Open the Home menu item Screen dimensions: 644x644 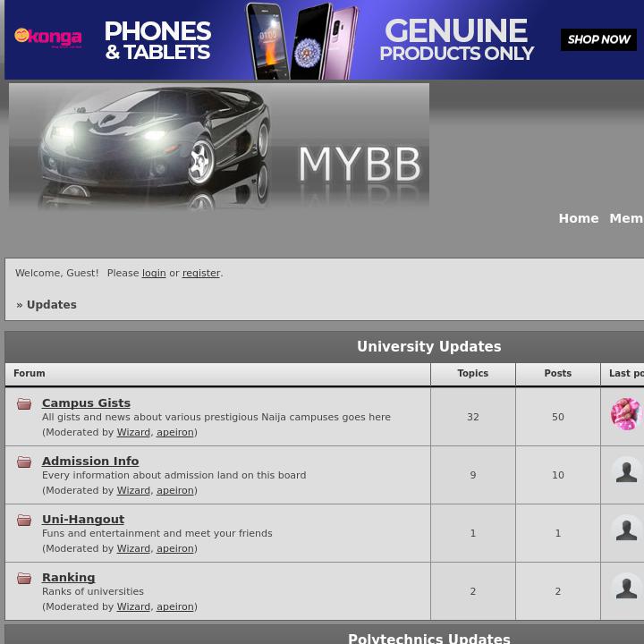(579, 218)
